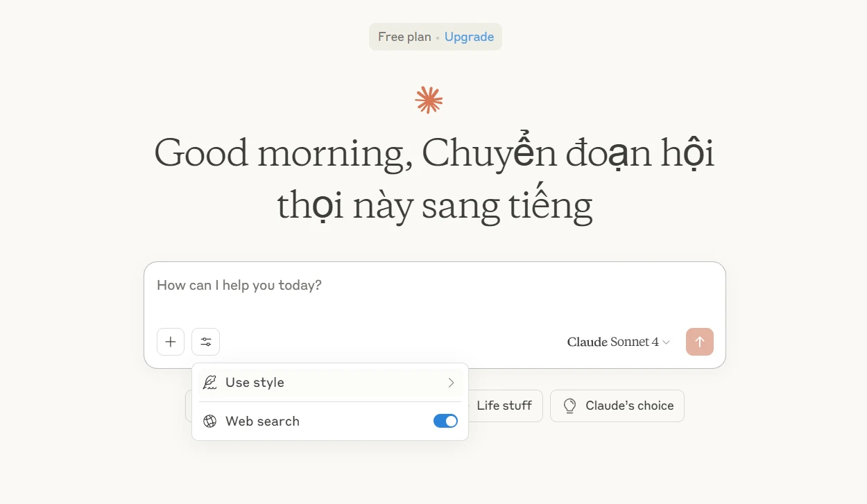Open the Upgrade link
The width and height of the screenshot is (867, 504).
(x=469, y=37)
